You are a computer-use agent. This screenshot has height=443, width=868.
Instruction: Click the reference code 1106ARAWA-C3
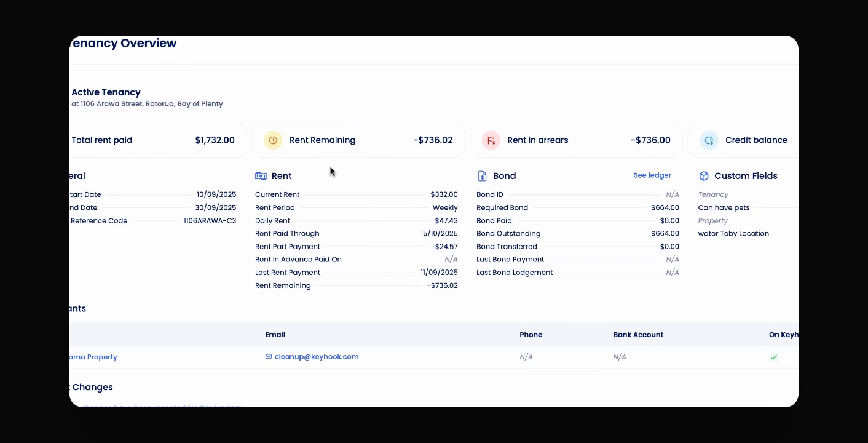point(210,220)
